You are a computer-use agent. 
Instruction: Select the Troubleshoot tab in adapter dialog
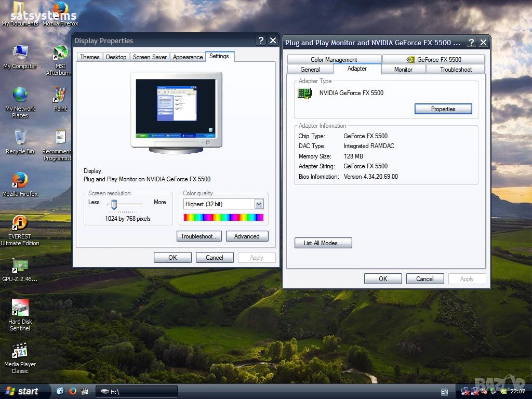pyautogui.click(x=456, y=70)
